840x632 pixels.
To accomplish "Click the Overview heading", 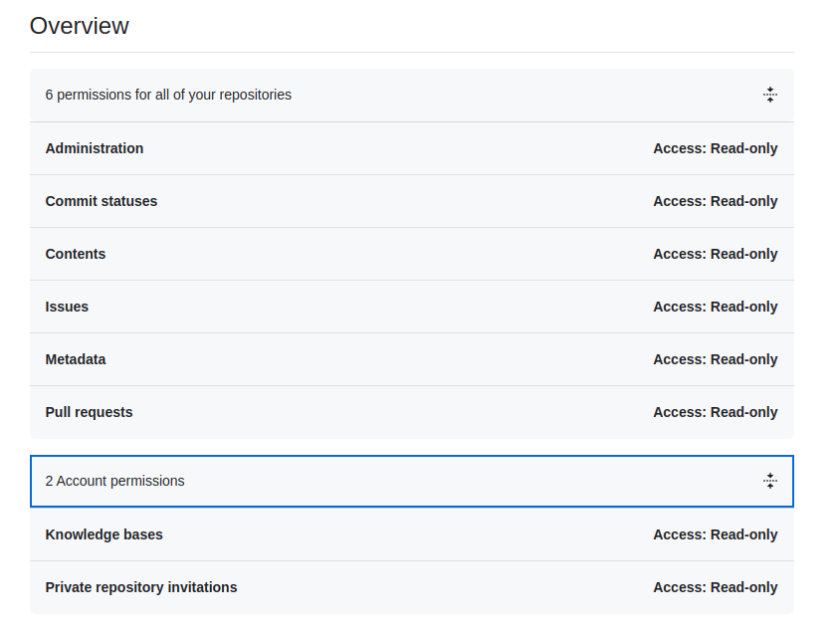I will coord(80,26).
